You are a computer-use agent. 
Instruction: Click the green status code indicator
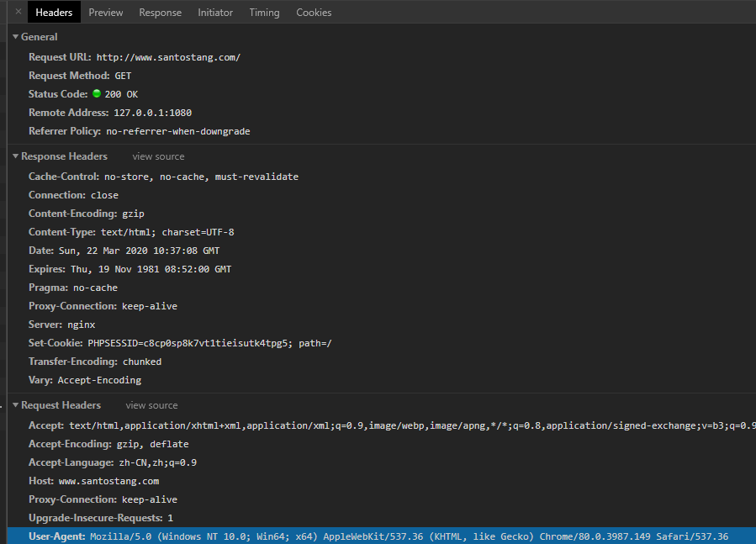click(x=97, y=94)
